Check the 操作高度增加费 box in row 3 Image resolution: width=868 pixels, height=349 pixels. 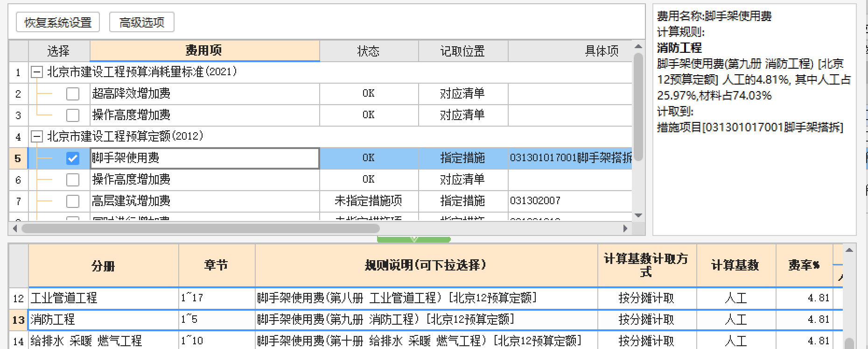pyautogui.click(x=73, y=115)
